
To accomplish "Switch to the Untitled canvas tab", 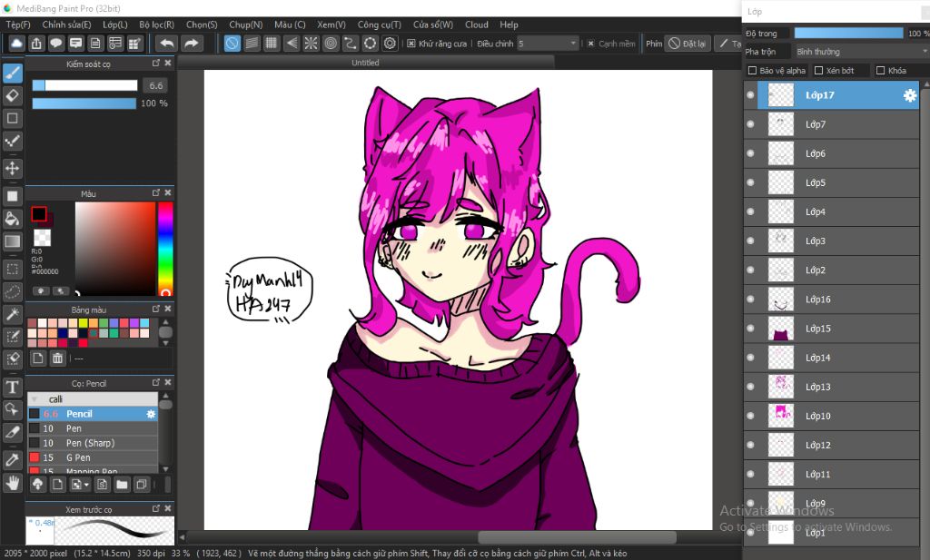I will coord(365,63).
